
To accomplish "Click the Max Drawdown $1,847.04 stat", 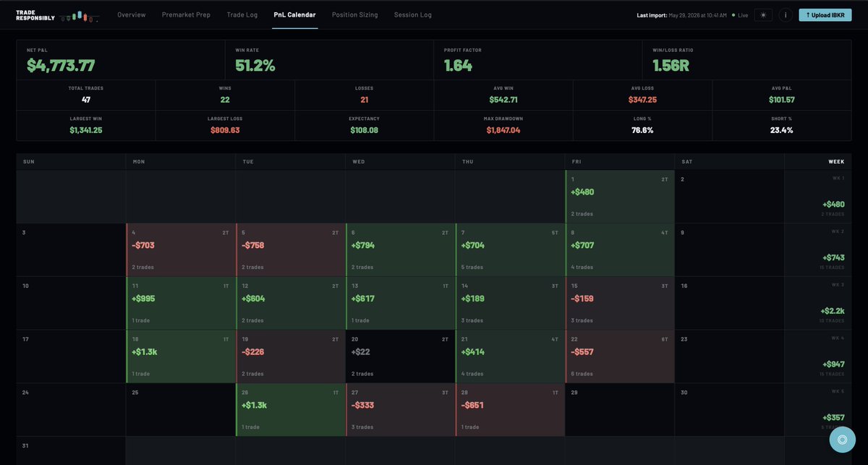I will pos(503,125).
